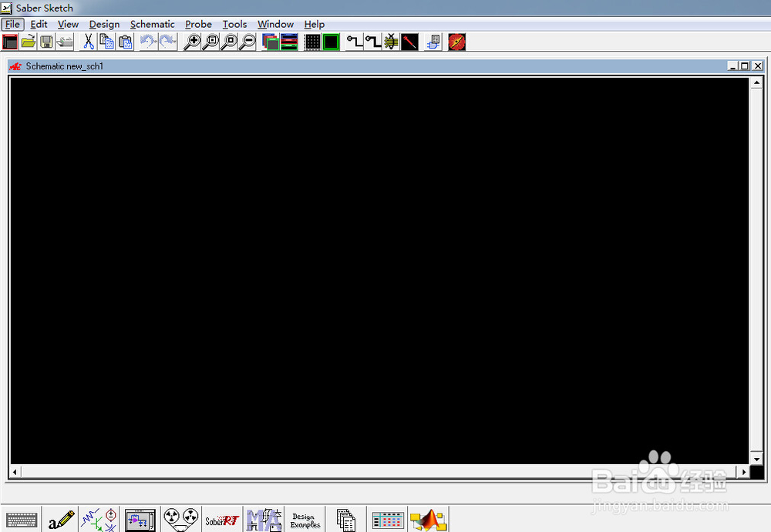The height and width of the screenshot is (532, 771).
Task: Save the schematic using the floppy disk icon
Action: [47, 42]
